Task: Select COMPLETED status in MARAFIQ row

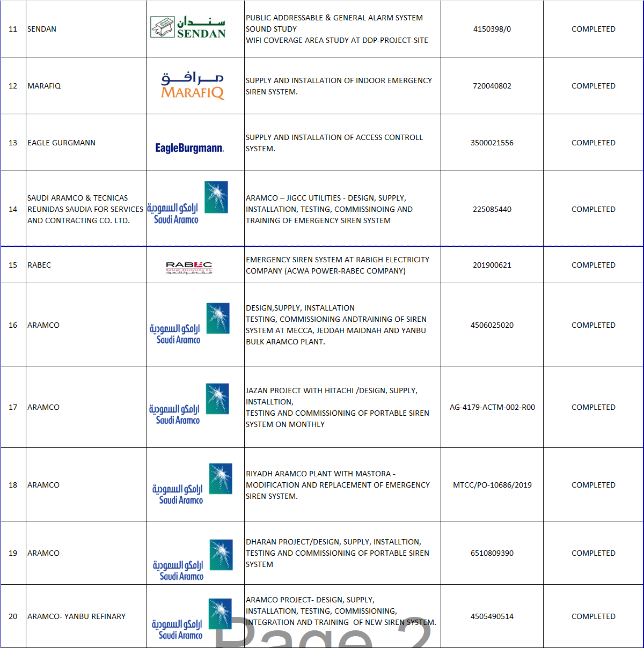Action: point(594,86)
